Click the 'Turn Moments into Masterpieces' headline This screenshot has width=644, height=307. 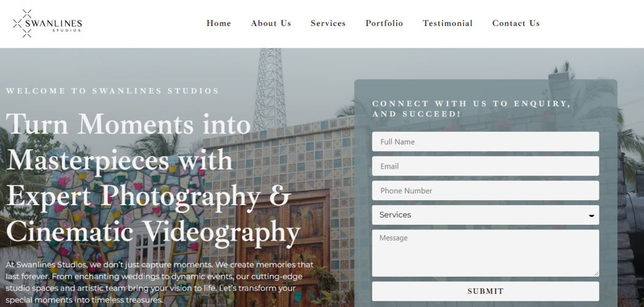coord(153,177)
